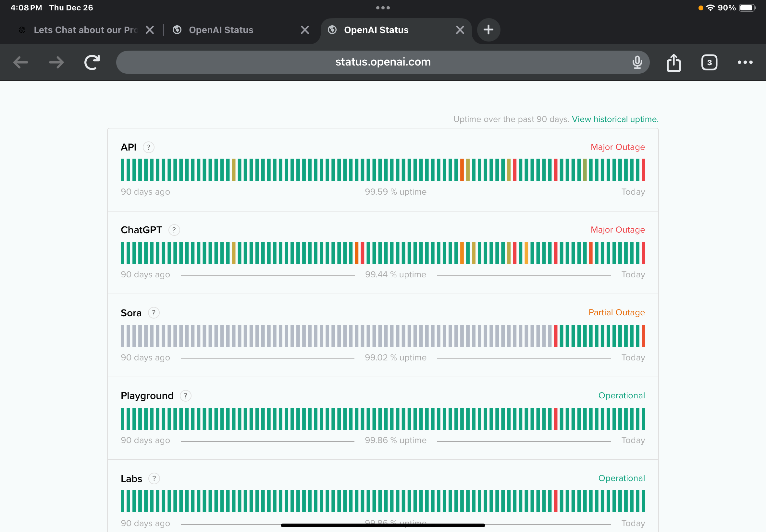This screenshot has height=532, width=766.
Task: Reload the status page
Action: coord(92,62)
